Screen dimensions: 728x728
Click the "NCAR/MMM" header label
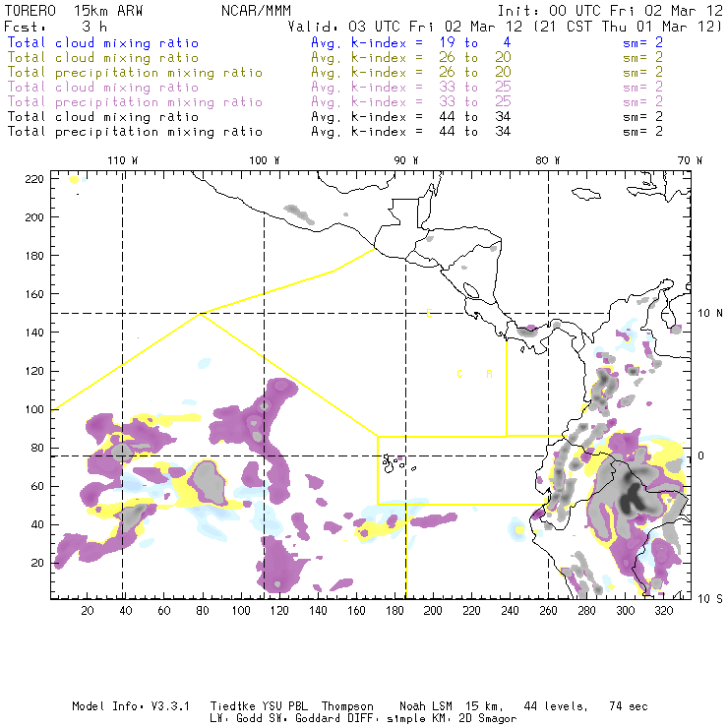tap(257, 11)
